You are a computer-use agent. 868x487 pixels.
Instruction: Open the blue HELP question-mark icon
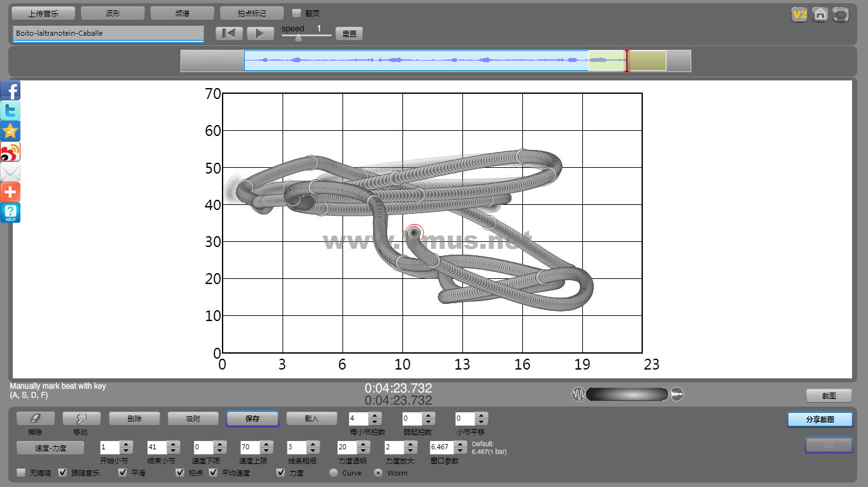[x=10, y=213]
